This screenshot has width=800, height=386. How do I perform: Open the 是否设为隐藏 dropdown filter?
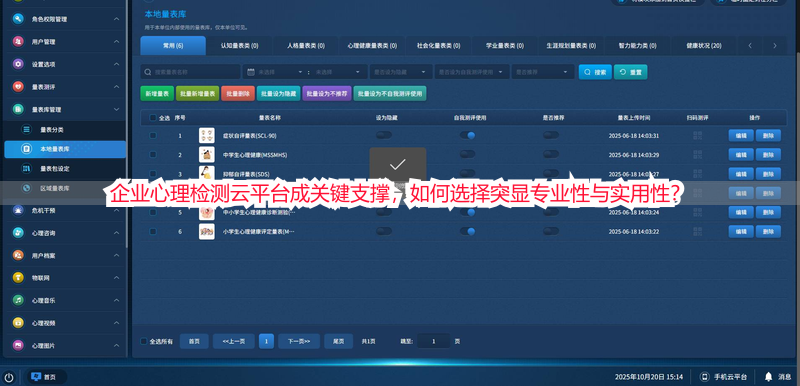point(401,72)
